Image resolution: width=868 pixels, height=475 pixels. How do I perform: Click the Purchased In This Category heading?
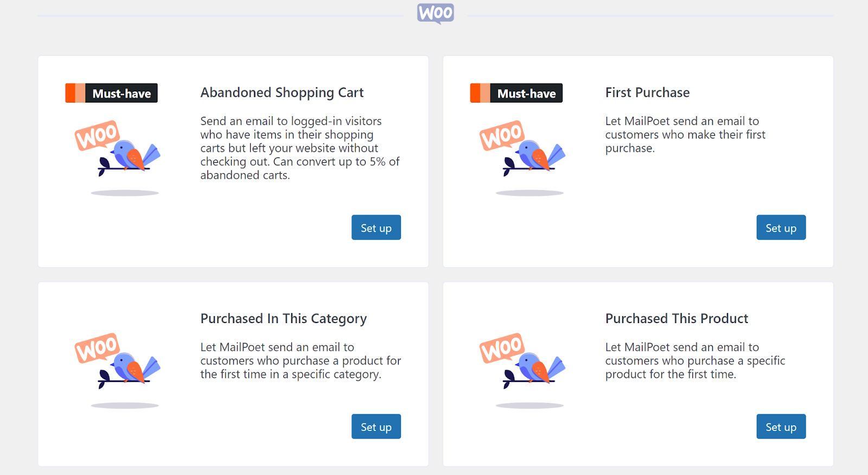[x=284, y=319]
